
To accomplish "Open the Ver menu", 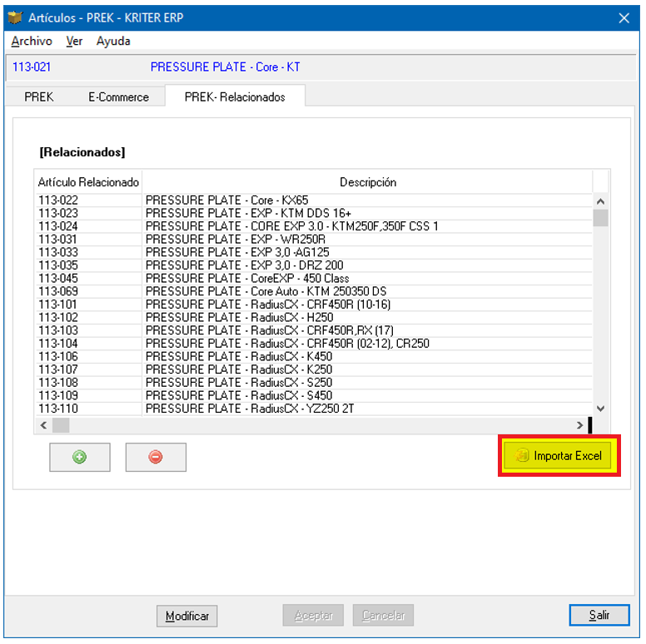I will pos(74,41).
